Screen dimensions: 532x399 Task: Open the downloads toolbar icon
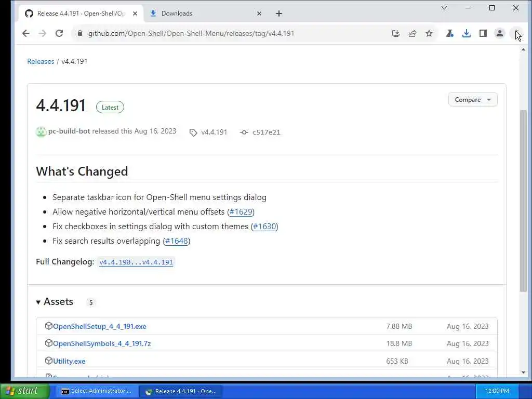[467, 33]
